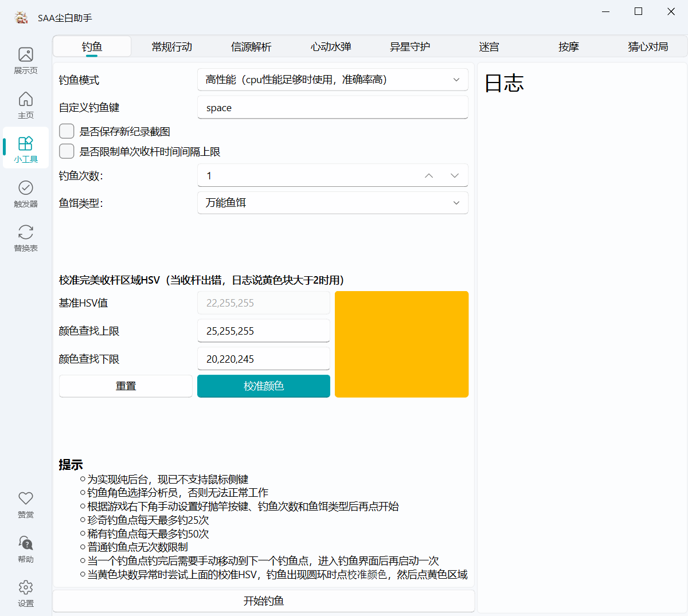The height and width of the screenshot is (616, 688).
Task: Go to 主页 in the sidebar
Action: click(26, 105)
